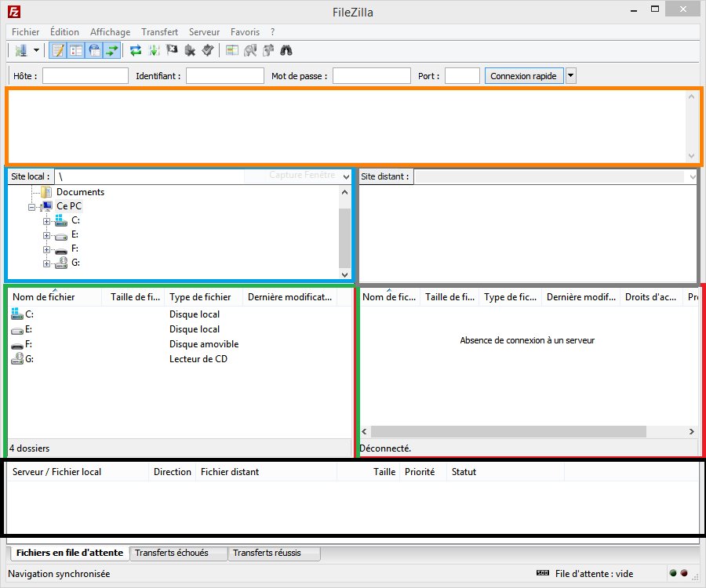Open the Site Manager from the toolbar
This screenshot has width=706, height=588.
pos(20,50)
